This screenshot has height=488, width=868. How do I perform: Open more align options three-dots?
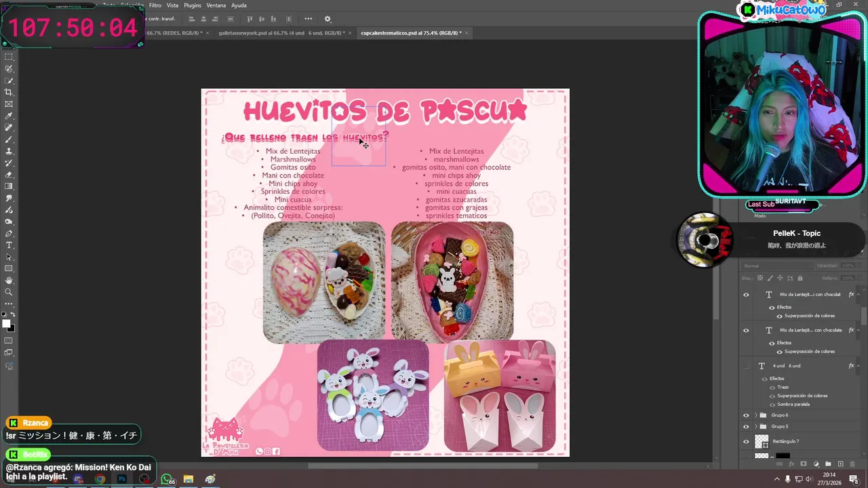[x=309, y=19]
